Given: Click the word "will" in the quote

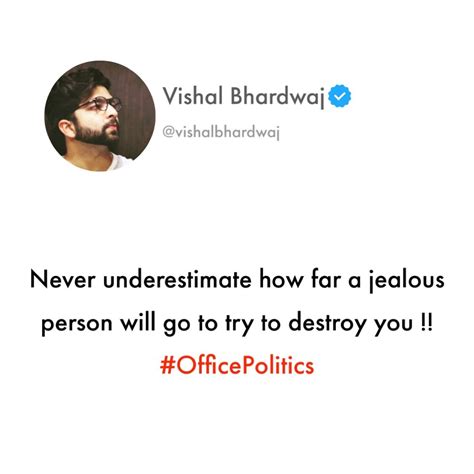Looking at the screenshot, I should [137, 322].
